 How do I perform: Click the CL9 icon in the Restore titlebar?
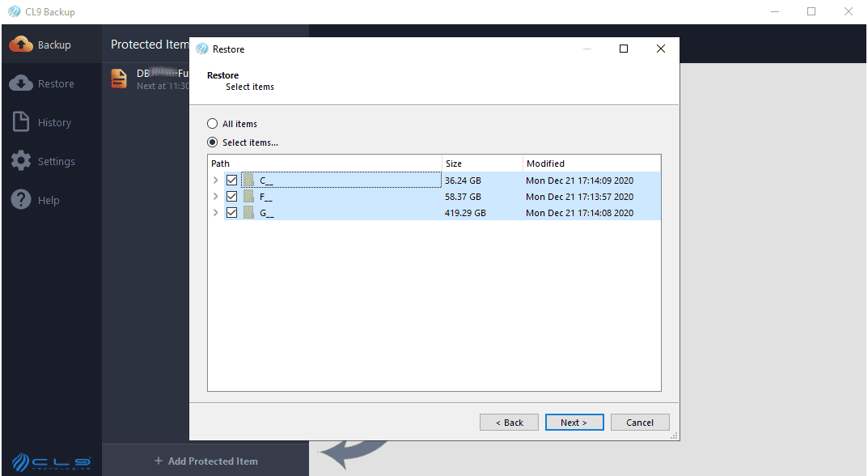point(199,49)
